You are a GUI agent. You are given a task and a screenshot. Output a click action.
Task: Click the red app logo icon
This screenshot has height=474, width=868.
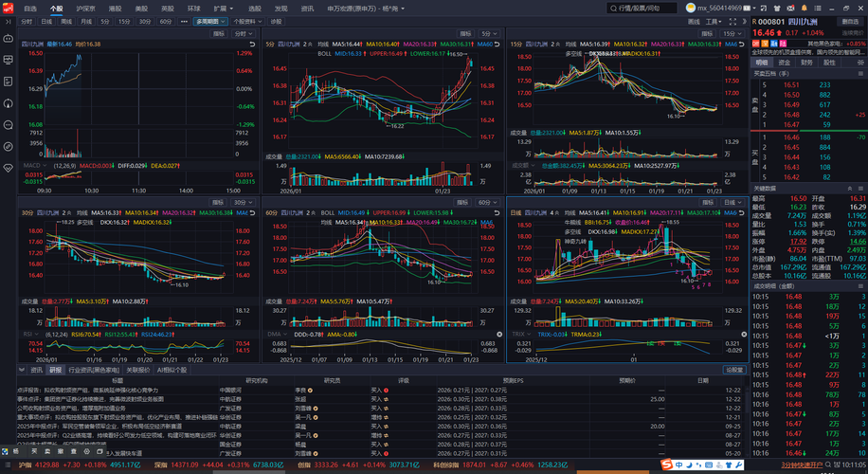(8, 9)
